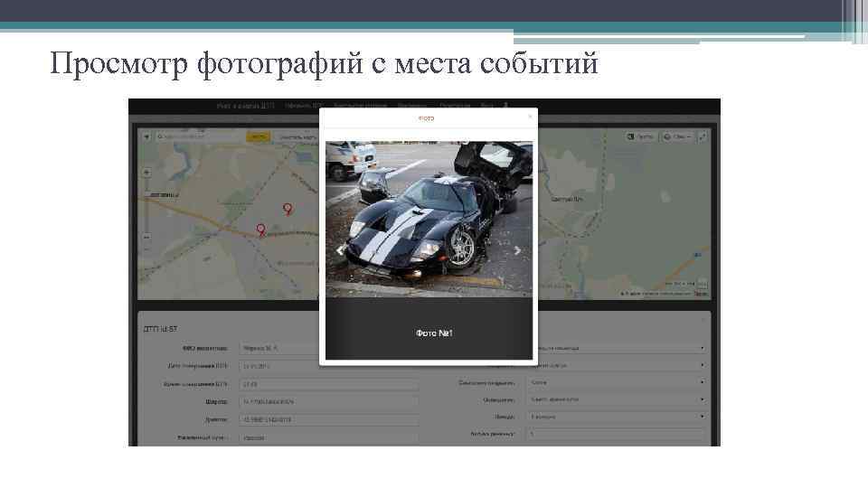Zoom in the map with plus button
This screenshot has width=868, height=488.
(146, 172)
